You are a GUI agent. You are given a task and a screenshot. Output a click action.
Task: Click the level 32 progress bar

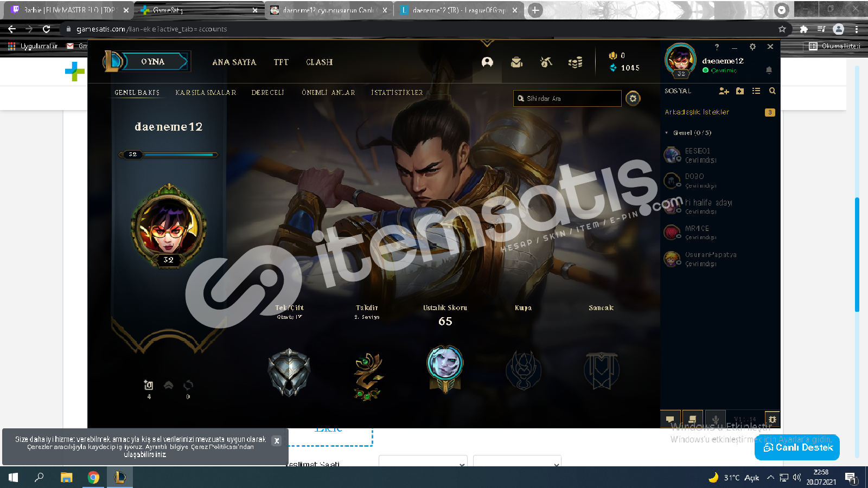point(169,155)
